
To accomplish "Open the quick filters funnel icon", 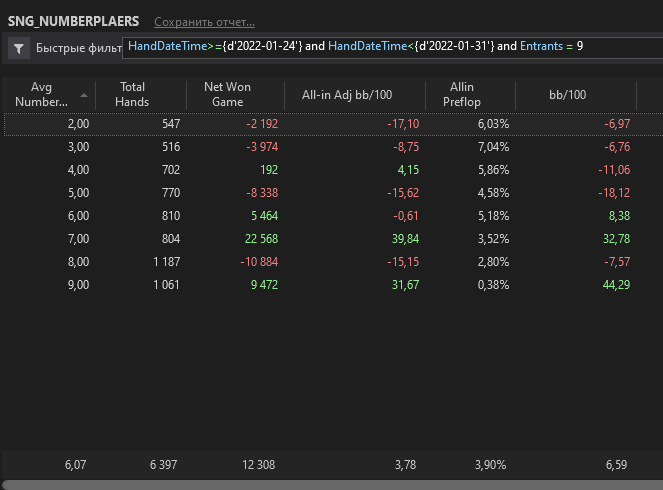I will pyautogui.click(x=19, y=48).
